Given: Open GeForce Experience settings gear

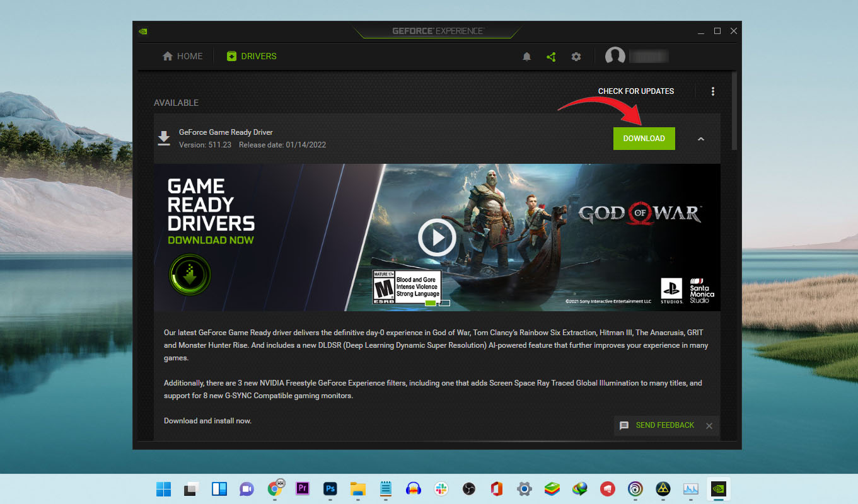Looking at the screenshot, I should point(576,57).
